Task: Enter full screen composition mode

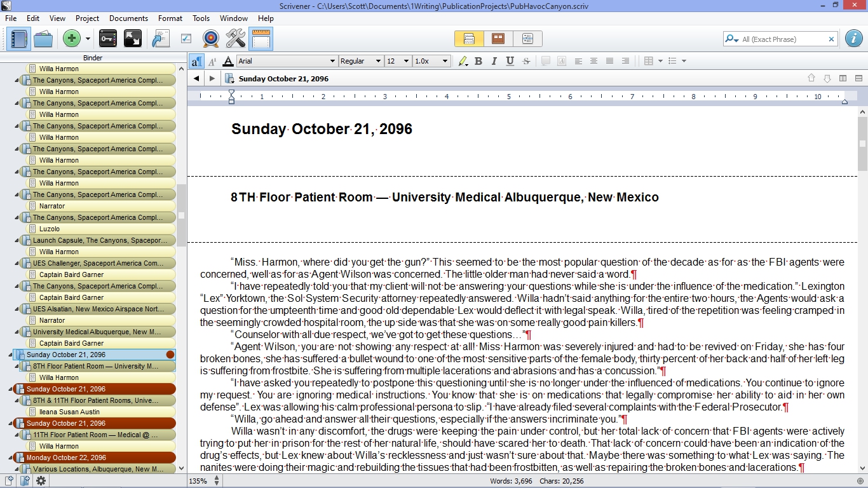Action: [x=133, y=39]
